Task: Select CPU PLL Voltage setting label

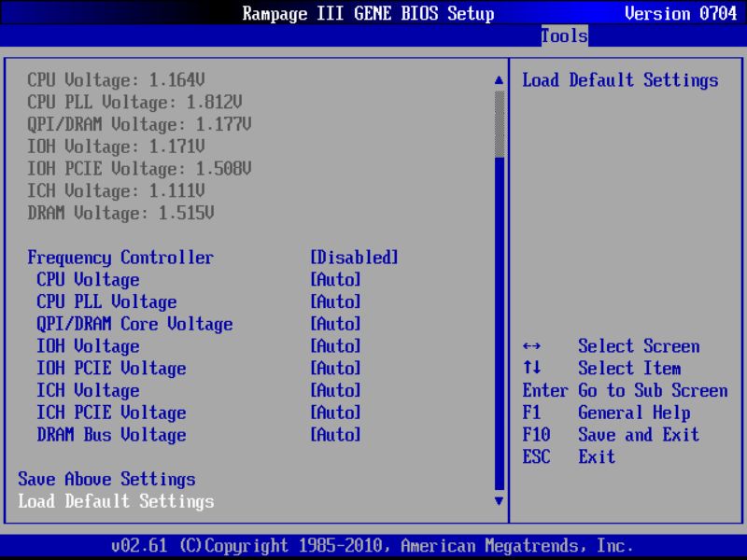Action: pyautogui.click(x=106, y=301)
